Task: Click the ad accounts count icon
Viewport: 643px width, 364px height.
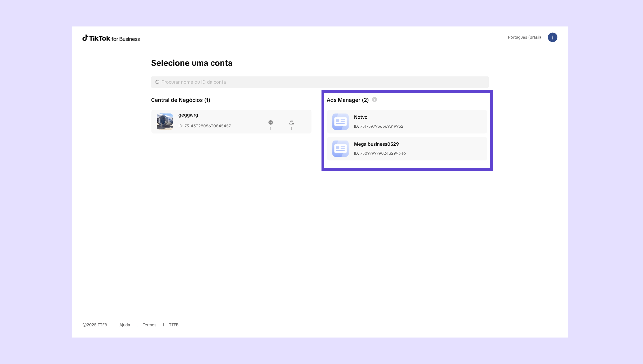Action: click(270, 122)
